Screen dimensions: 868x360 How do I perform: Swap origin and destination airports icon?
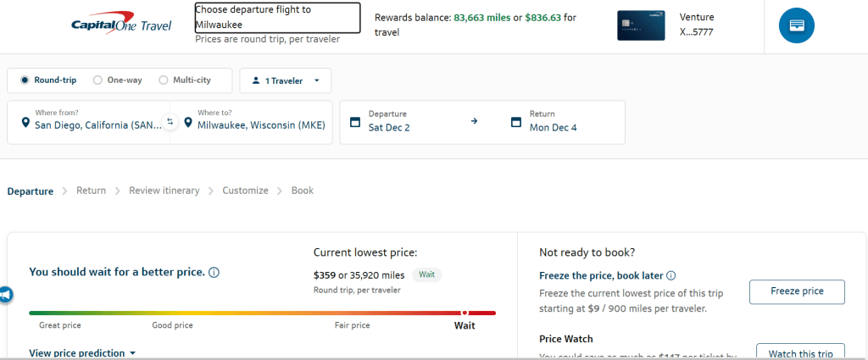pos(170,122)
